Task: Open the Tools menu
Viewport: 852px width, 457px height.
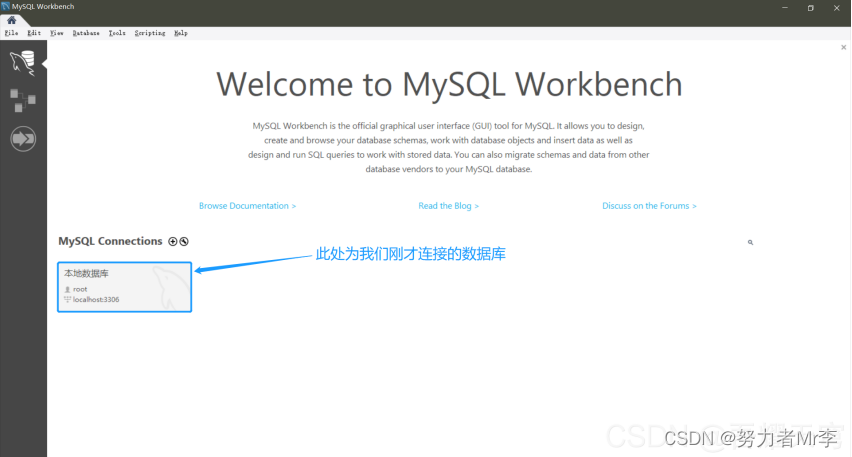Action: click(x=117, y=33)
